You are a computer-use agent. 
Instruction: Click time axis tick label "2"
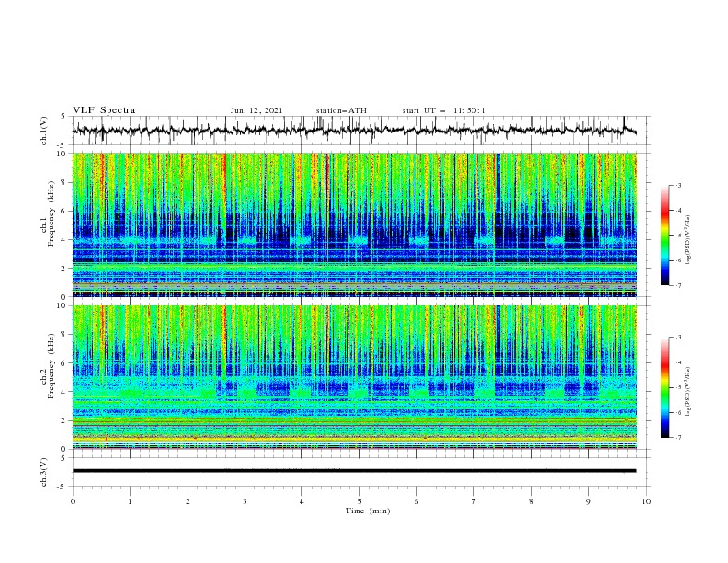click(188, 501)
